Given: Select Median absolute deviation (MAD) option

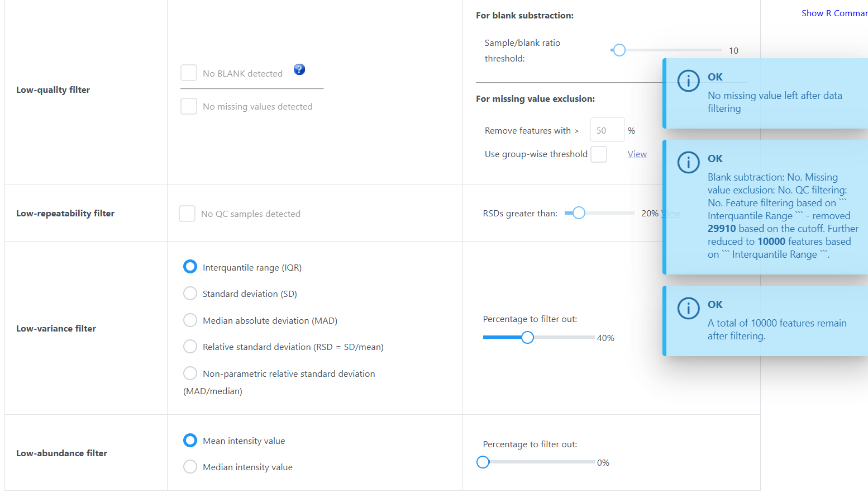Looking at the screenshot, I should pyautogui.click(x=190, y=320).
